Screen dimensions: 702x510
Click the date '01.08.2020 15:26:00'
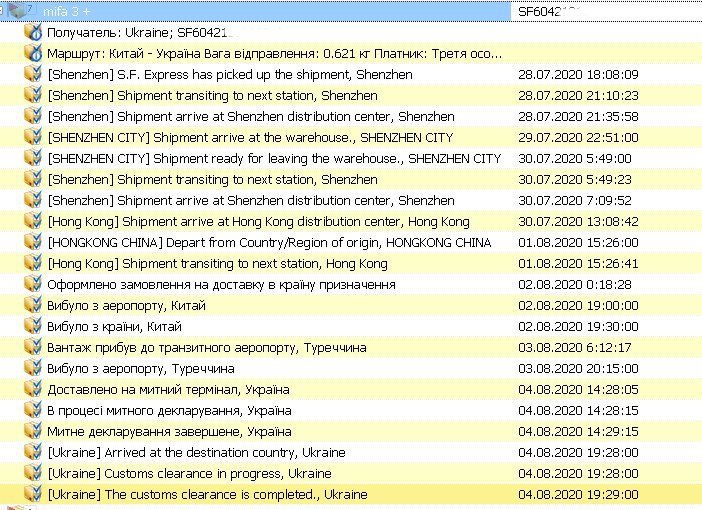(578, 243)
